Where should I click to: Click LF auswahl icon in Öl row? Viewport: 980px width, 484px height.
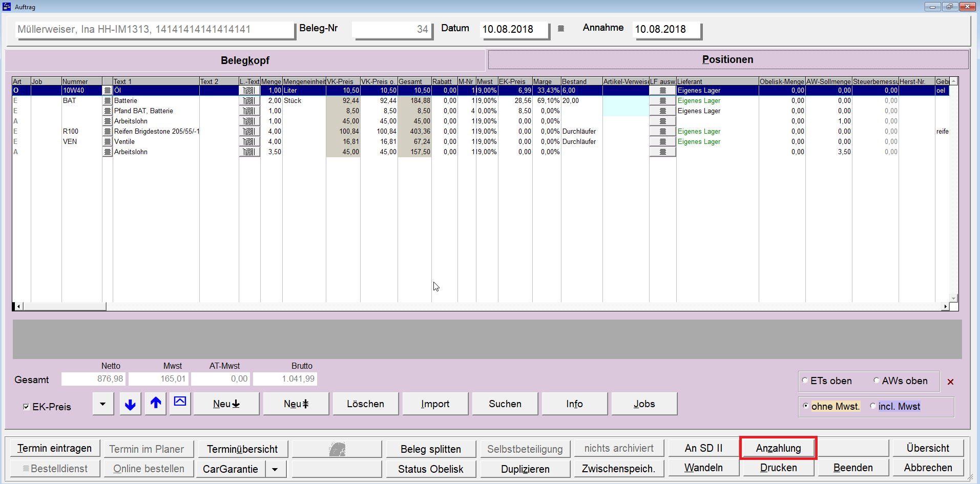(x=662, y=90)
